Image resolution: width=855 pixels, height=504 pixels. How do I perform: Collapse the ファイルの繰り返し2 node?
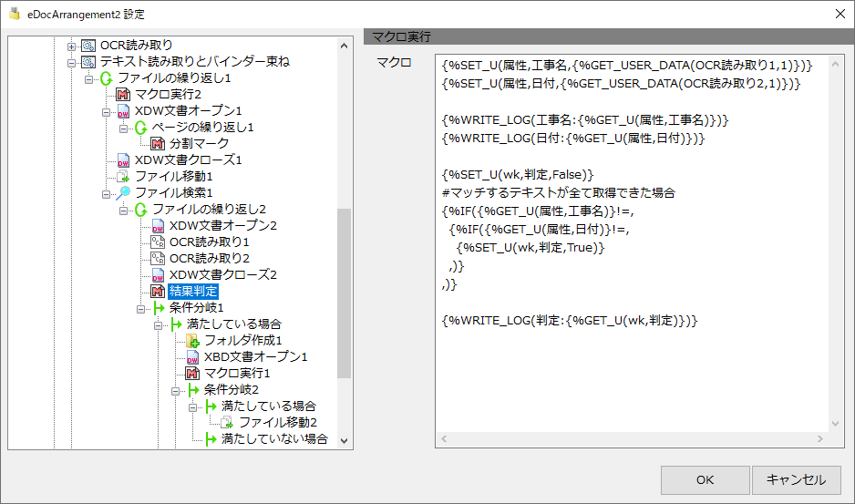point(124,211)
